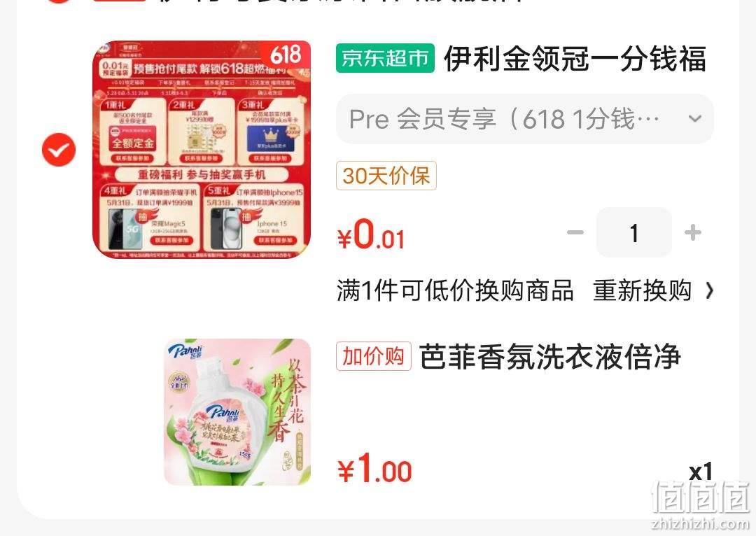
Task: Tap the 满1件可低价换购商品 promotion text
Action: pyautogui.click(x=455, y=290)
